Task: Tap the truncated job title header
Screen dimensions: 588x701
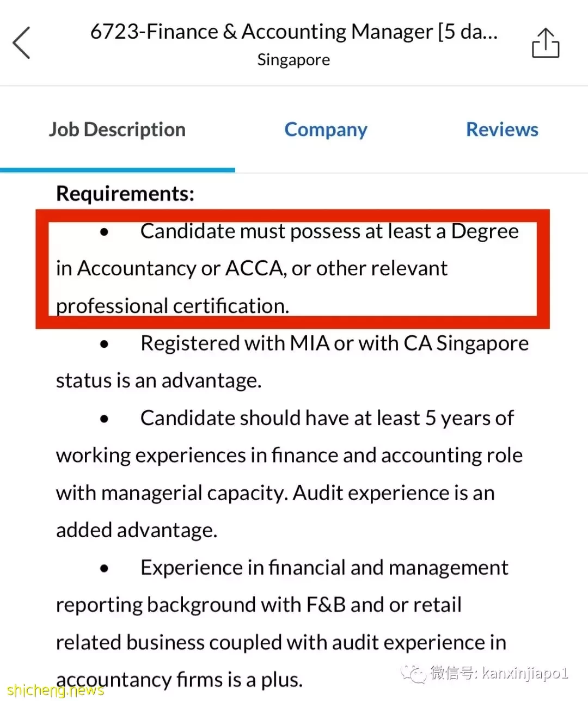Action: pos(294,32)
